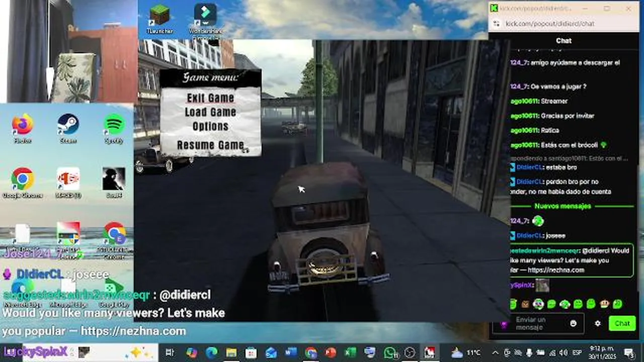The width and height of the screenshot is (644, 362).
Task: Open the Wondershare Filmora desktop shortcut
Action: (205, 19)
